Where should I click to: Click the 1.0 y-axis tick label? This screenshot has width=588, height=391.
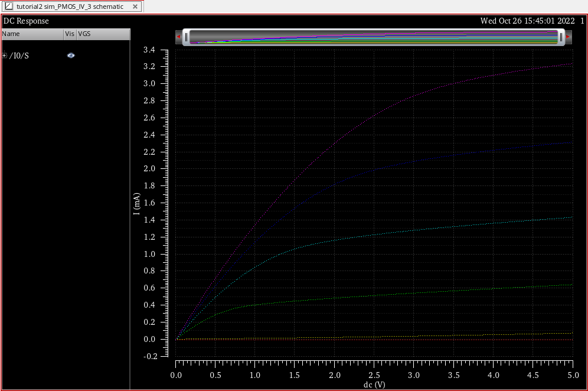[149, 254]
